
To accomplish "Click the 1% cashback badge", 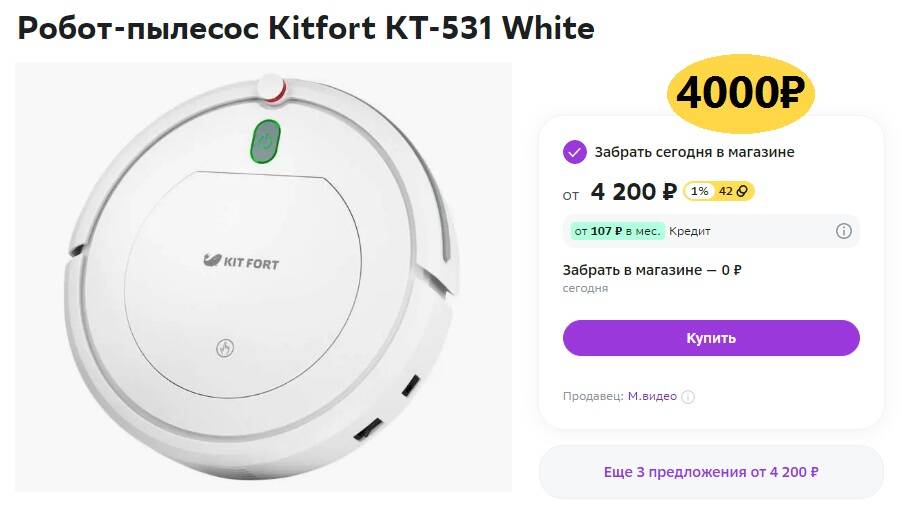I will (700, 191).
